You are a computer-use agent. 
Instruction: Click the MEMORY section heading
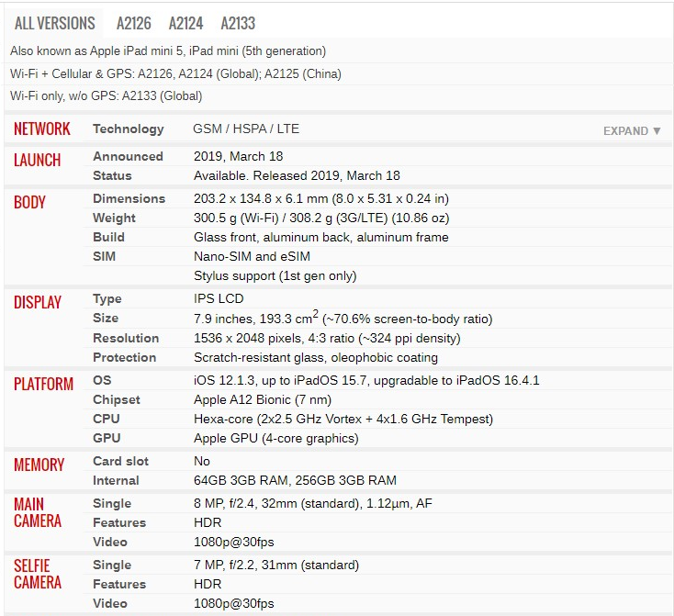coord(39,465)
